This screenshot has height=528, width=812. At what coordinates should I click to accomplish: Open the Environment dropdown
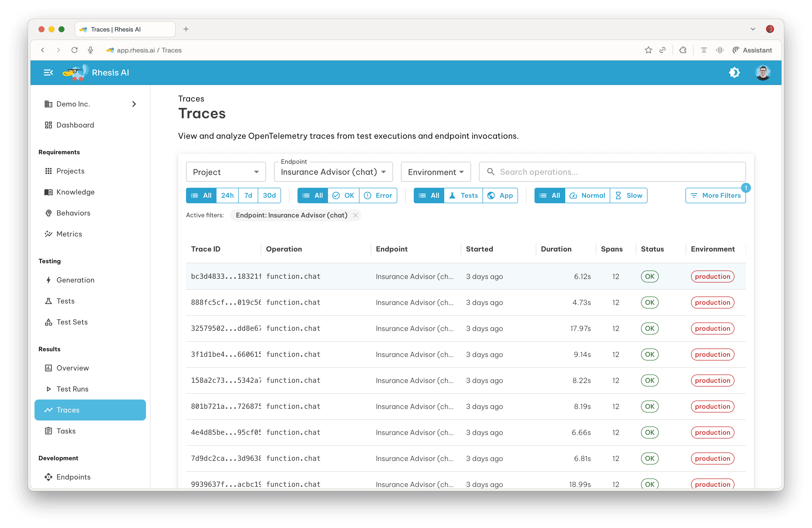point(436,171)
